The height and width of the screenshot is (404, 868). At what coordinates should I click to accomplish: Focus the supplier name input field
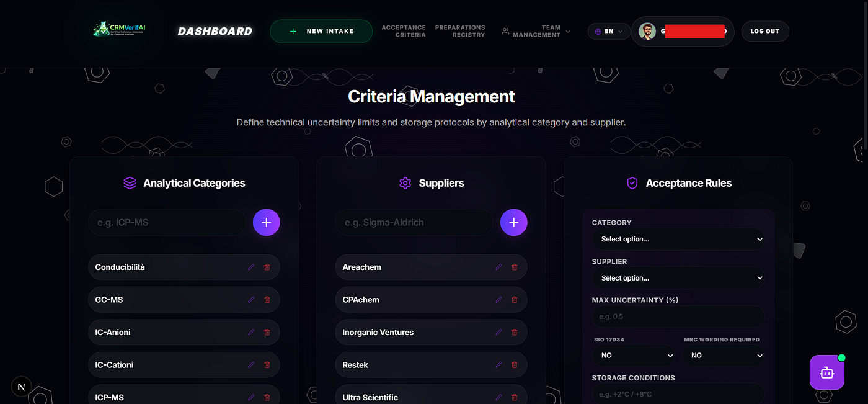pyautogui.click(x=414, y=222)
